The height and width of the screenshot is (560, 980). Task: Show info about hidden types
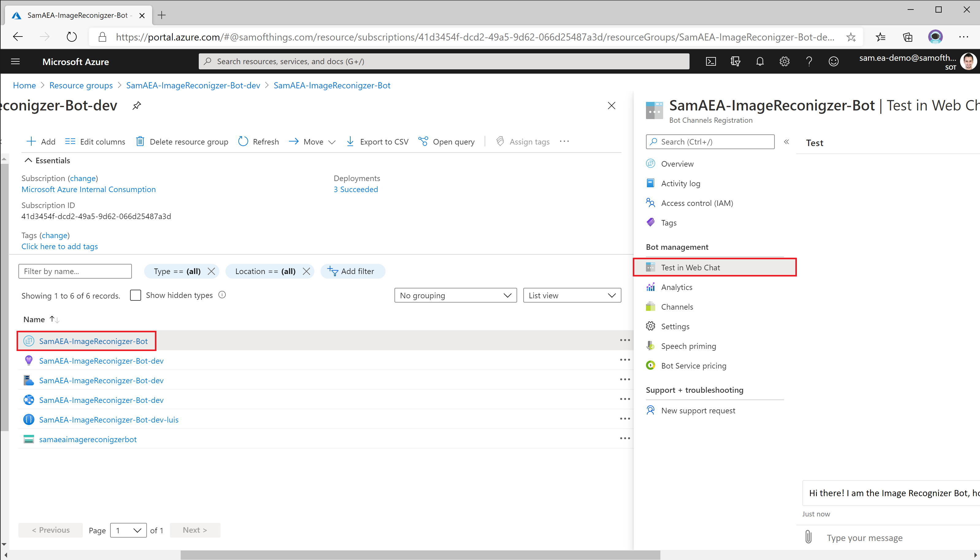click(x=222, y=295)
